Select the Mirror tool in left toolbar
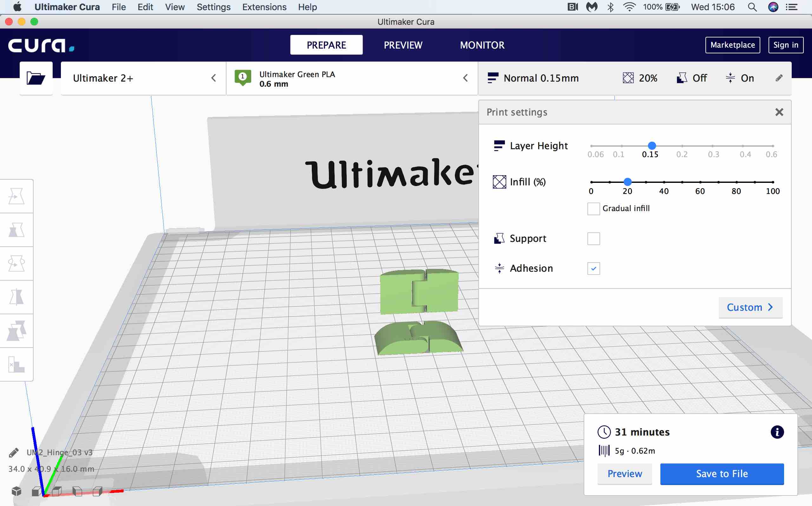Viewport: 812px width, 506px height. point(16,297)
